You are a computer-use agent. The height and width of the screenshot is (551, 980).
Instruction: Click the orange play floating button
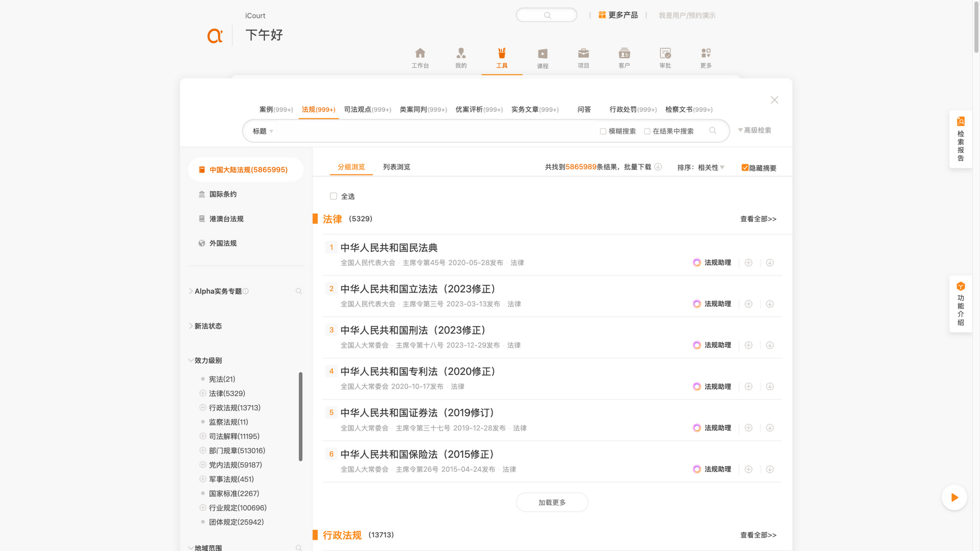(x=954, y=497)
